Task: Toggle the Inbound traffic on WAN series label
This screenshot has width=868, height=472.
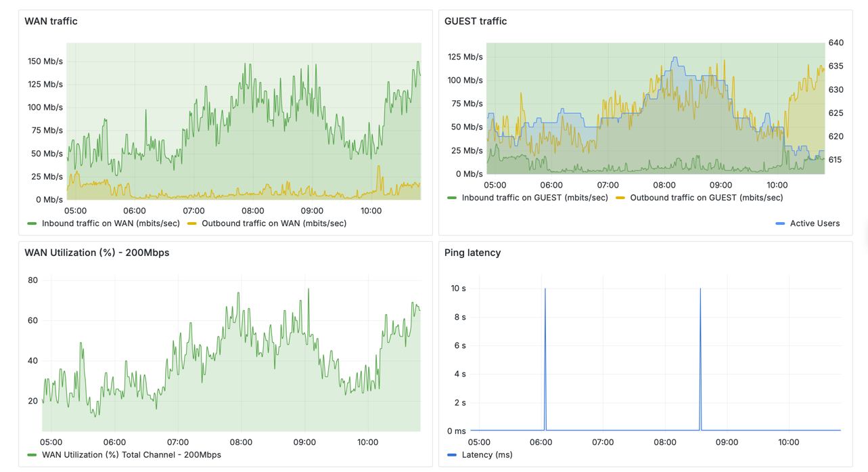Action: point(110,223)
